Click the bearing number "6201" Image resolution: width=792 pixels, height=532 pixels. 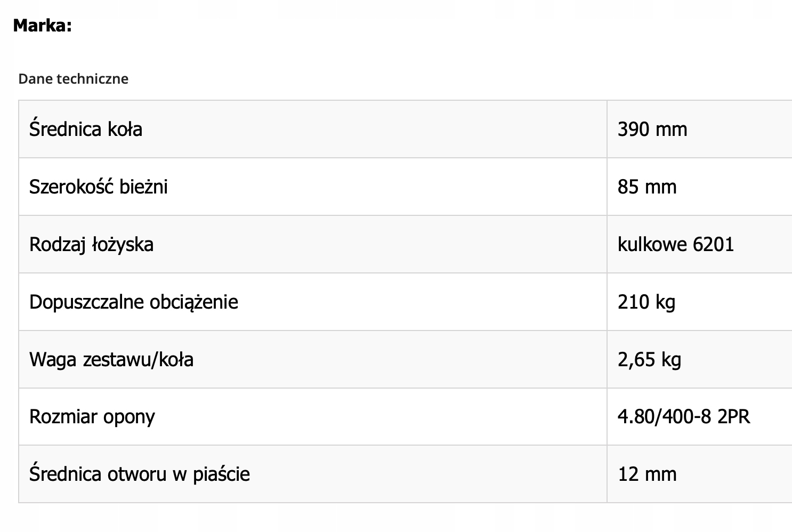(713, 244)
